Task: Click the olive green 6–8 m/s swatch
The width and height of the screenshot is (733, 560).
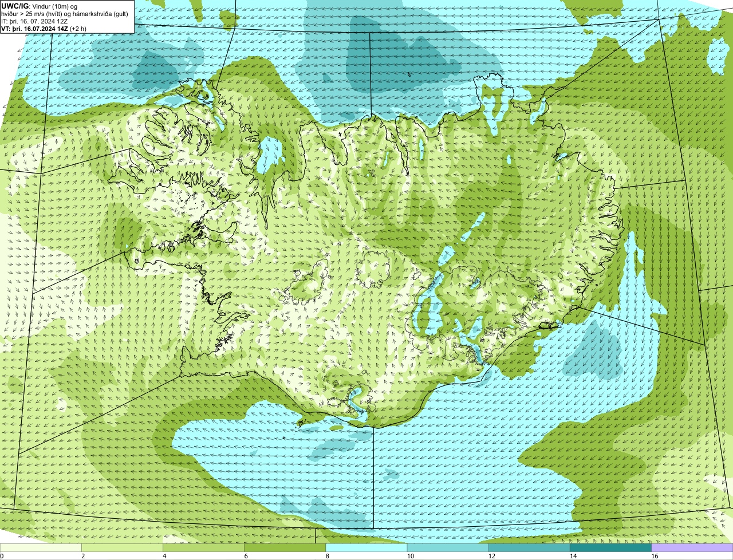Action: pyautogui.click(x=285, y=548)
